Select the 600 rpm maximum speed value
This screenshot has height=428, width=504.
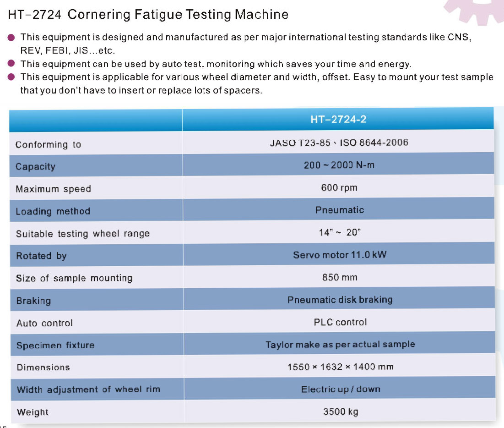click(339, 187)
